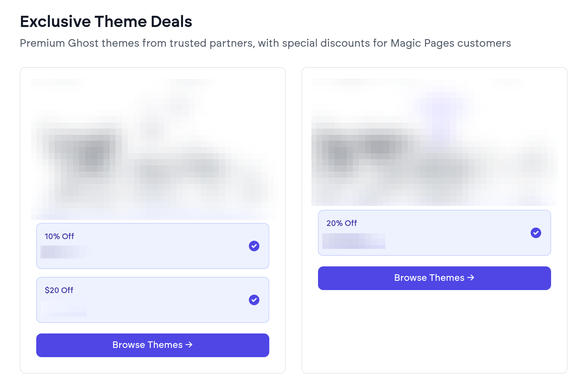Click checkmark icon on the 20% Off coupon
Viewport: 584px width, 392px height.
(x=536, y=233)
